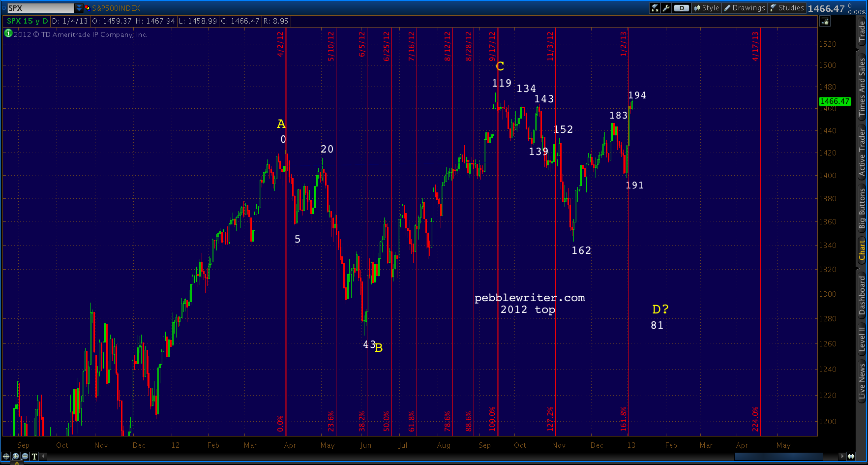This screenshot has width=868, height=465.
Task: Click the 'H: 1467.94' high value cell
Action: point(155,21)
